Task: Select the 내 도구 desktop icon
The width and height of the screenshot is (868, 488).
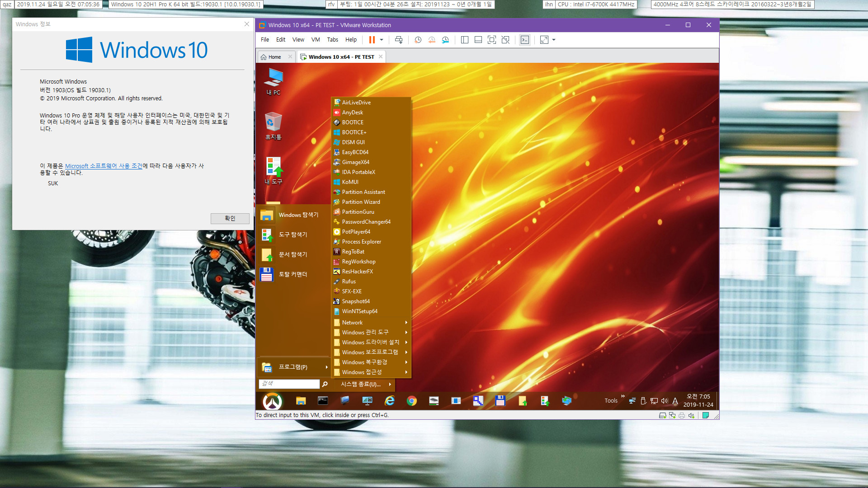Action: [273, 170]
